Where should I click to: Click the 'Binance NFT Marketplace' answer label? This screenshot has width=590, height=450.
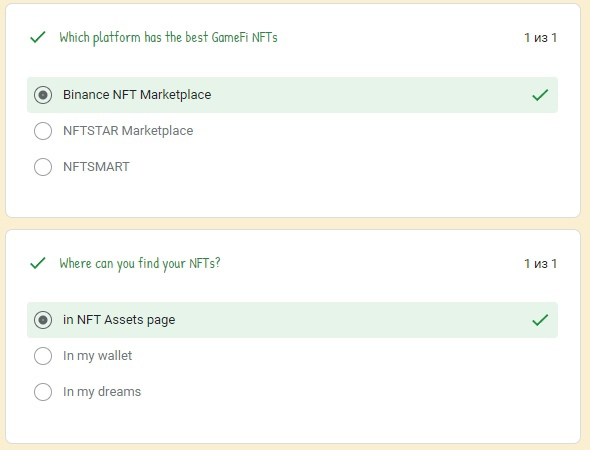tap(137, 94)
